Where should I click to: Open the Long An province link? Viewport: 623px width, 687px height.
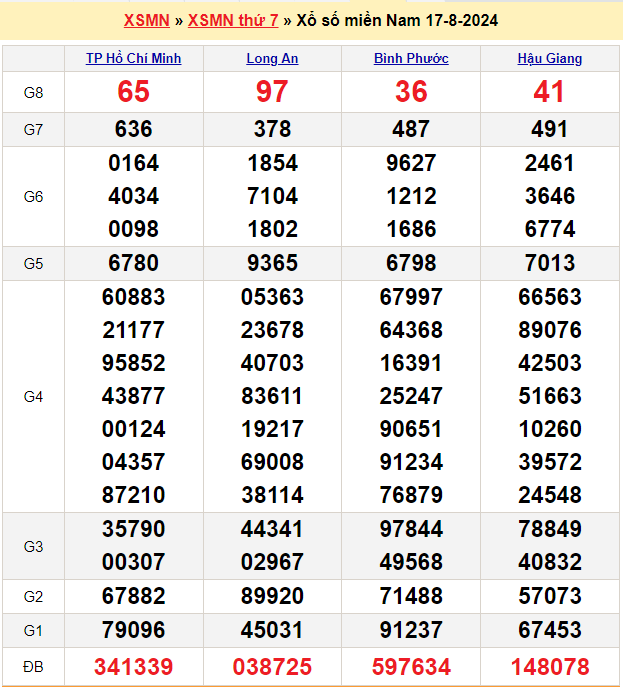[272, 59]
